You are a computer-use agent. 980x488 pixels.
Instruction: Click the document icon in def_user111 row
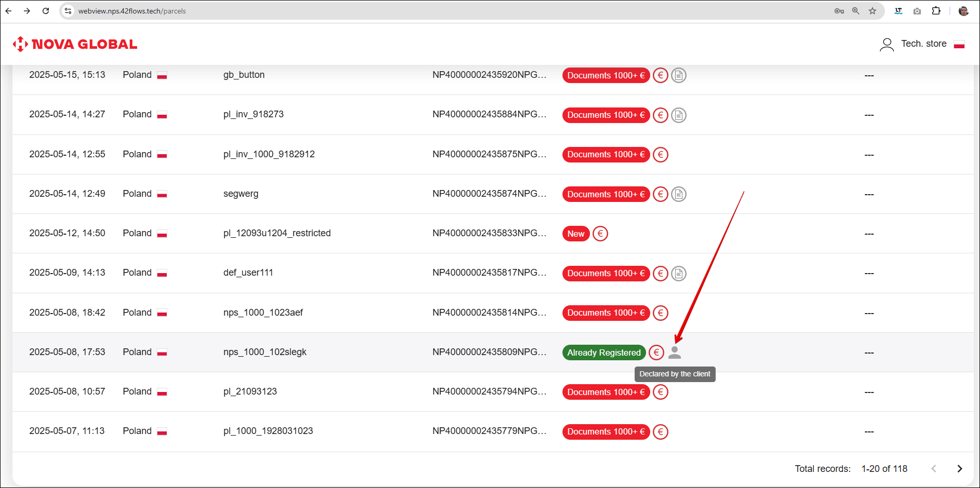point(678,273)
